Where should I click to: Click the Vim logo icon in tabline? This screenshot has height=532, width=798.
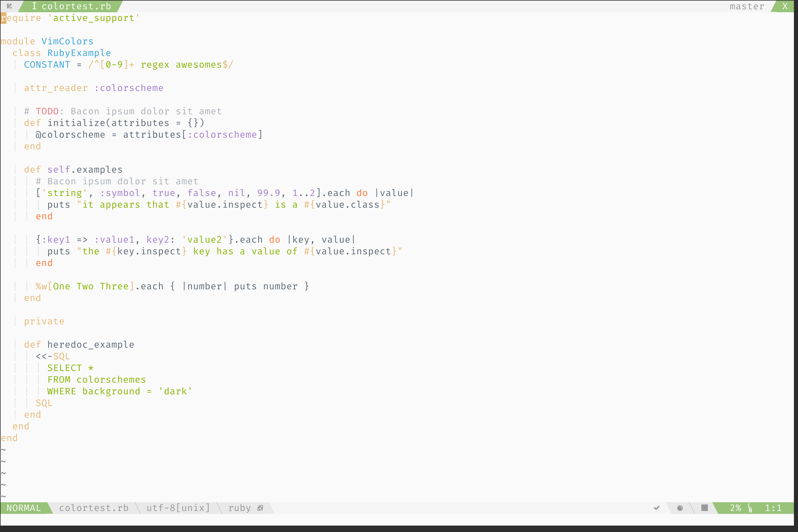[x=10, y=6]
